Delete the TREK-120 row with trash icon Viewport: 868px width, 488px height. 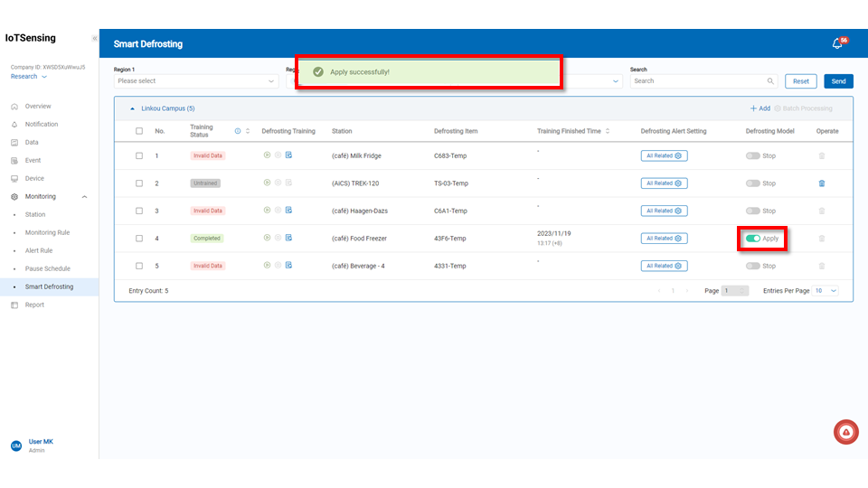821,183
